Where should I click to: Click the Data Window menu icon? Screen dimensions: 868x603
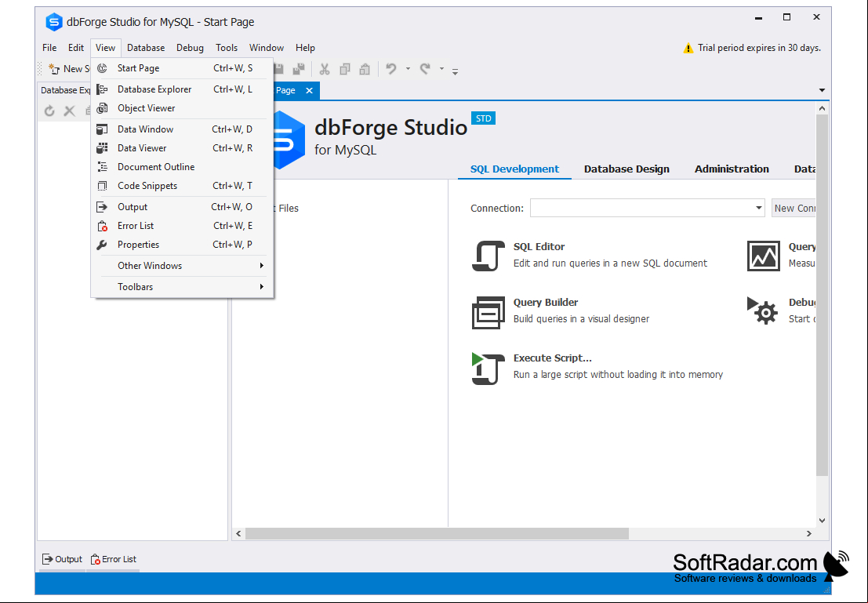coord(102,129)
